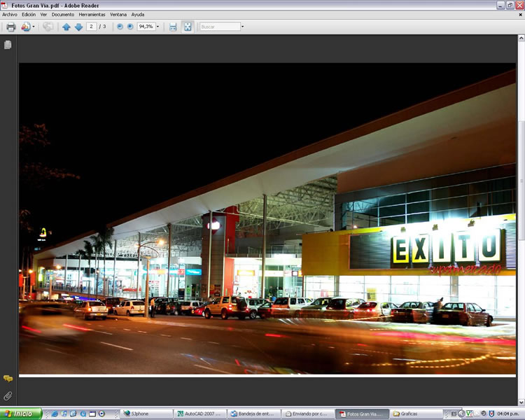Screen dimensions: 525x420
Task: Click the grayed collaboration icon in toolbar
Action: coord(48,27)
